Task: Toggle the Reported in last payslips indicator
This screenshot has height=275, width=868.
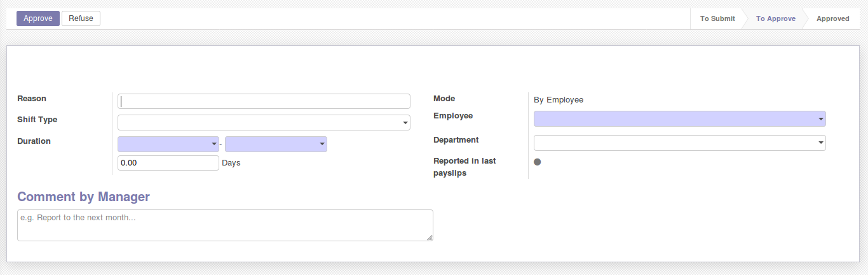Action: pos(537,162)
